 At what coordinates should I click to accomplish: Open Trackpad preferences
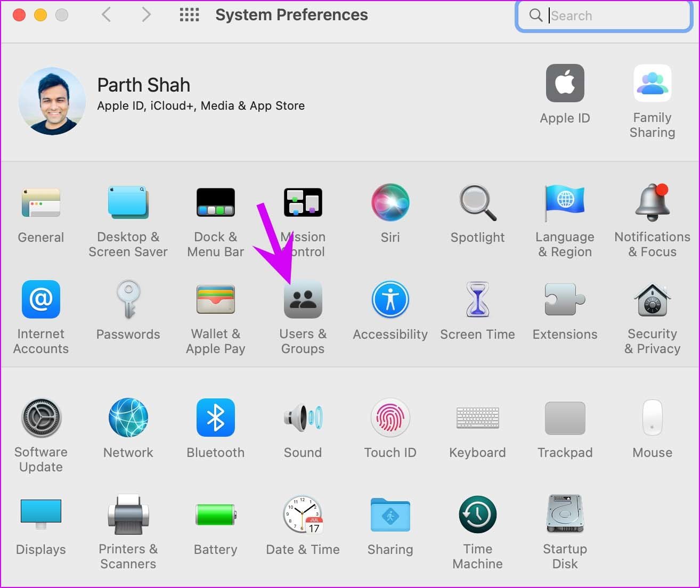[565, 418]
